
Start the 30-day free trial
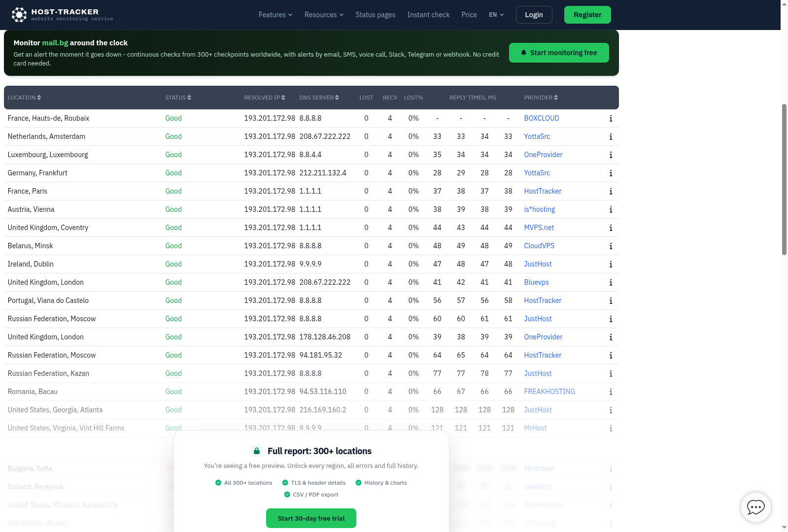click(x=311, y=518)
